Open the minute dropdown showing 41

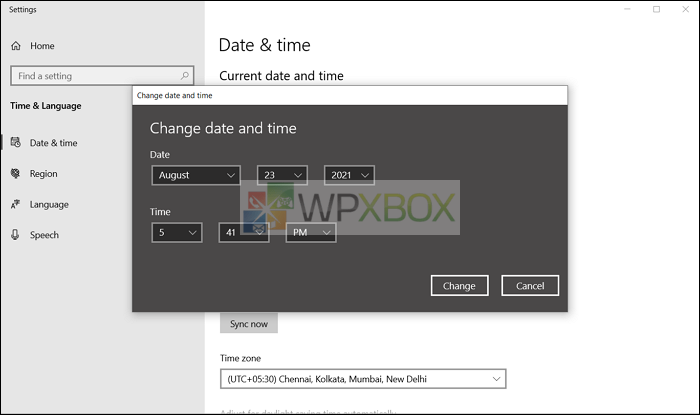pos(244,232)
